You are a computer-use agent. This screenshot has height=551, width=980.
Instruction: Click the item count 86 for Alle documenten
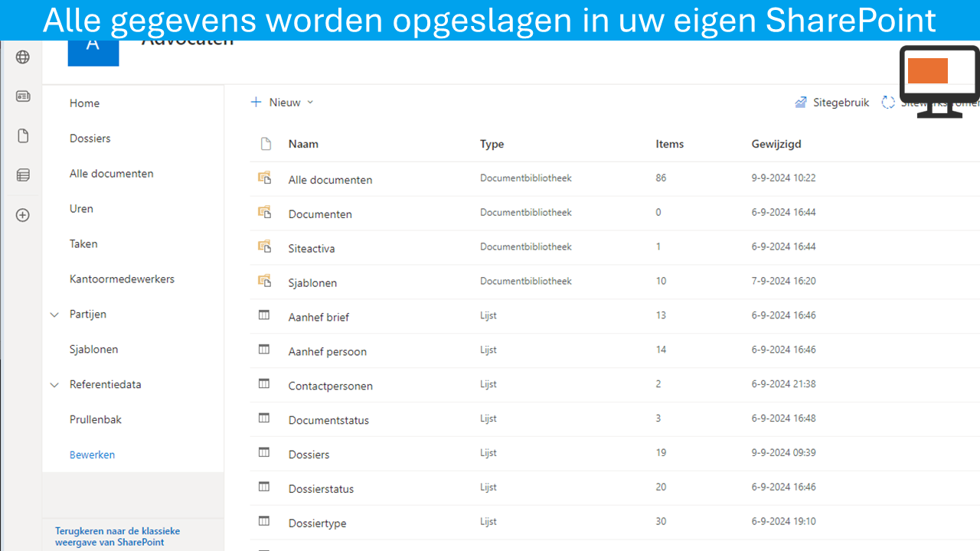[661, 178]
